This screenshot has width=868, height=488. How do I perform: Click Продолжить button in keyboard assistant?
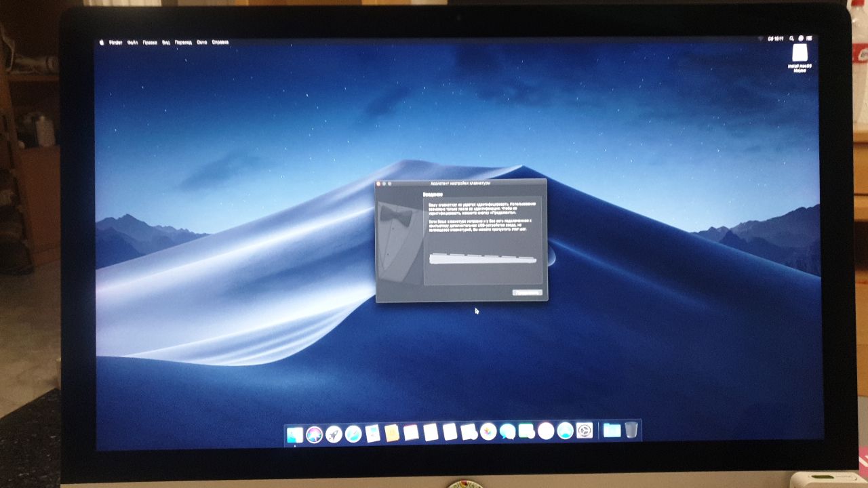pyautogui.click(x=527, y=293)
